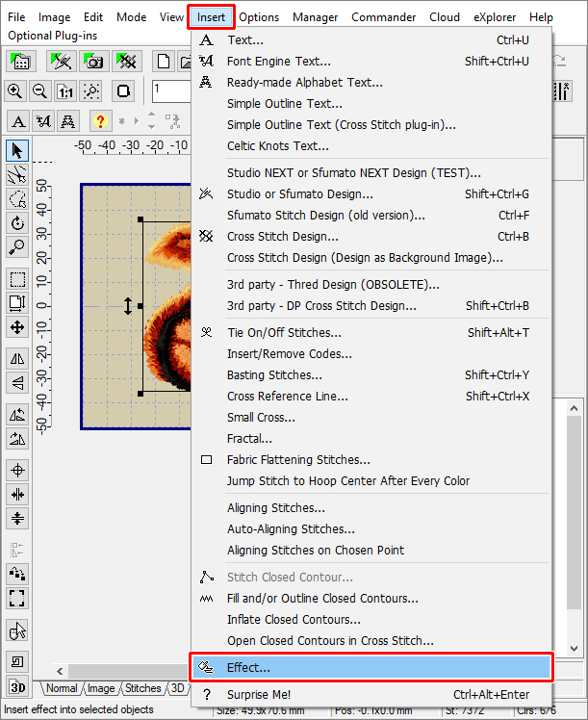Select Cross Stitch Design... menu entry
This screenshot has height=720, width=588.
tap(282, 236)
